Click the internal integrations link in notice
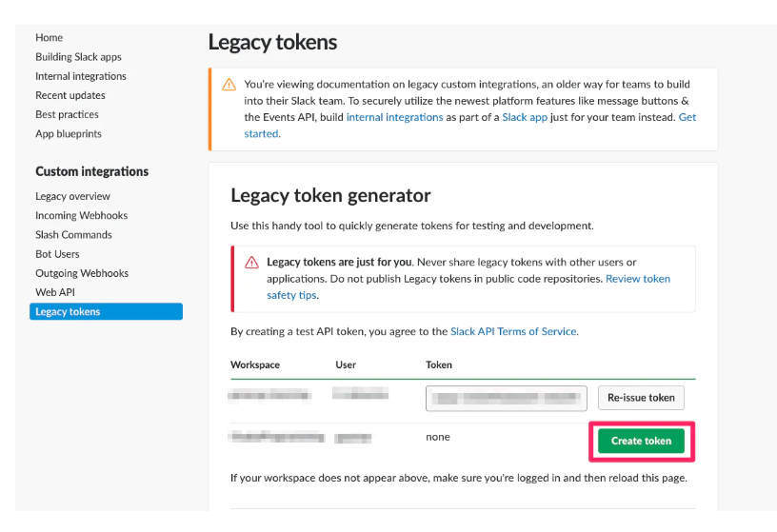 pos(394,117)
